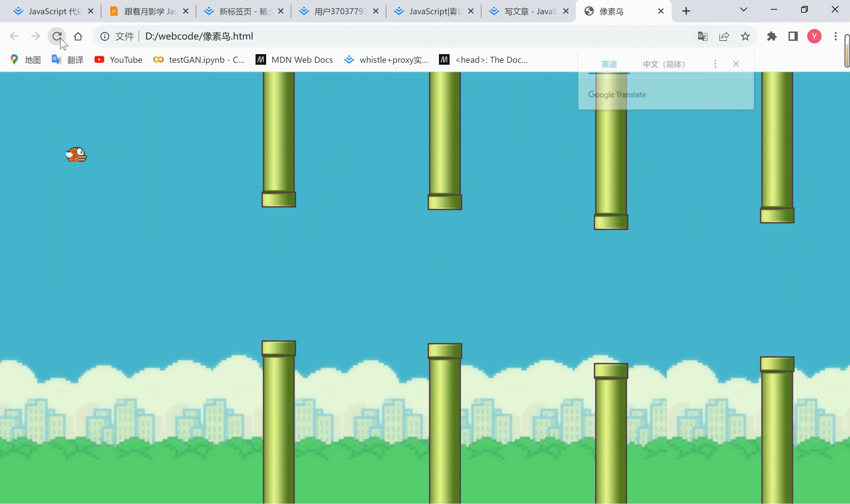
Task: Bookmark this page with the star icon
Action: coord(745,36)
